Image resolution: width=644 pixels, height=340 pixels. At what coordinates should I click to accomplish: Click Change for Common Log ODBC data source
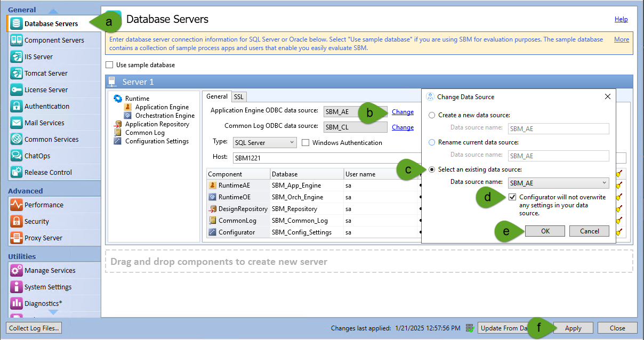[x=402, y=127]
